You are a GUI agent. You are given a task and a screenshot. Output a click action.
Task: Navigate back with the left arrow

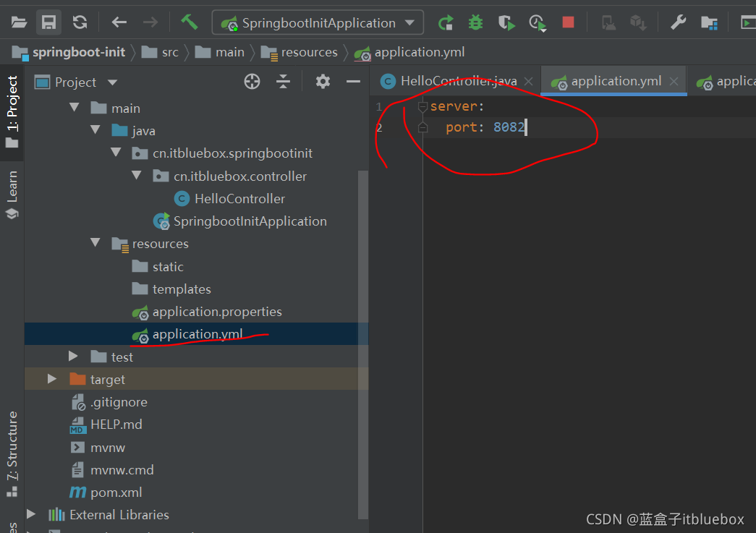click(119, 22)
